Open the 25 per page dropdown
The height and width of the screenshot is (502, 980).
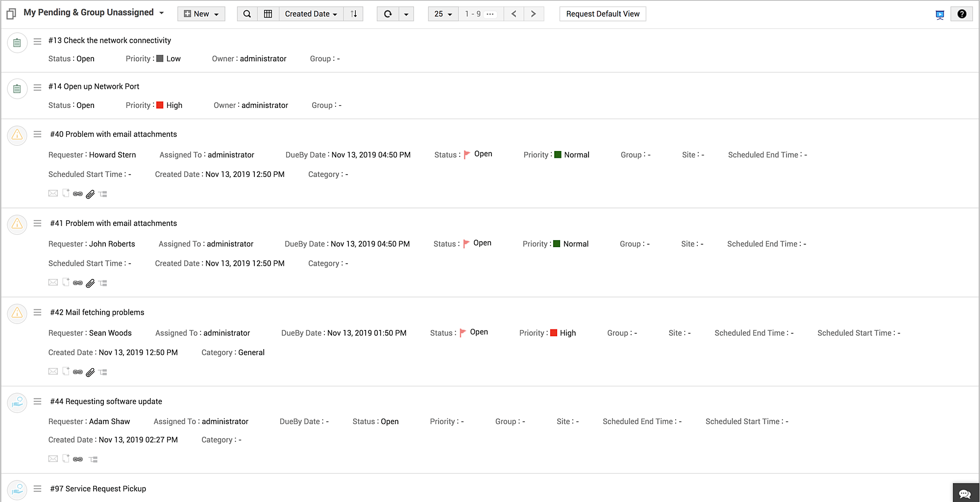click(443, 14)
